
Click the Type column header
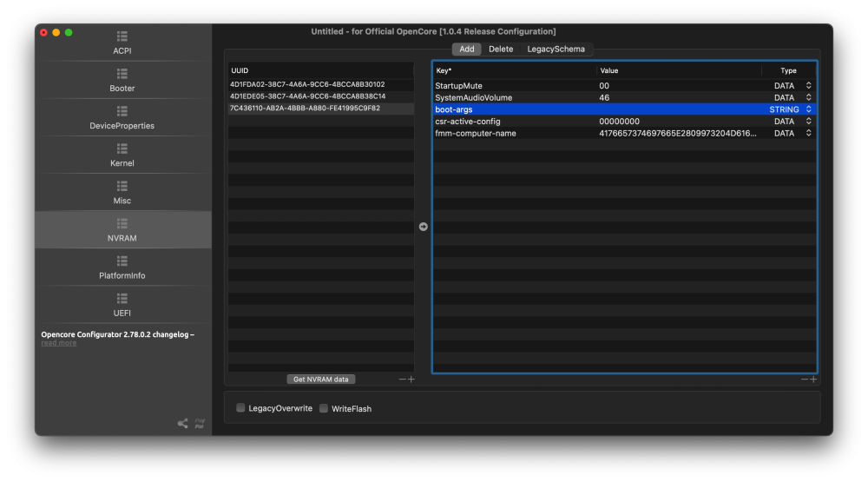788,70
